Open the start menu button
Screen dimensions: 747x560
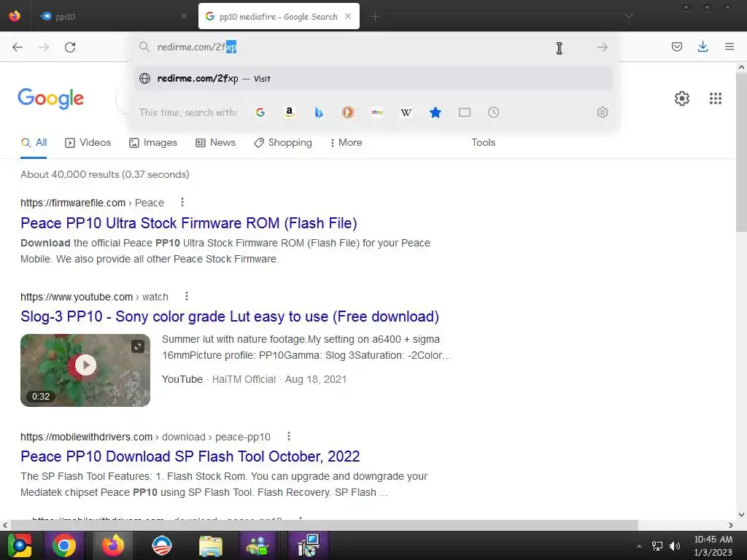pyautogui.click(x=19, y=545)
